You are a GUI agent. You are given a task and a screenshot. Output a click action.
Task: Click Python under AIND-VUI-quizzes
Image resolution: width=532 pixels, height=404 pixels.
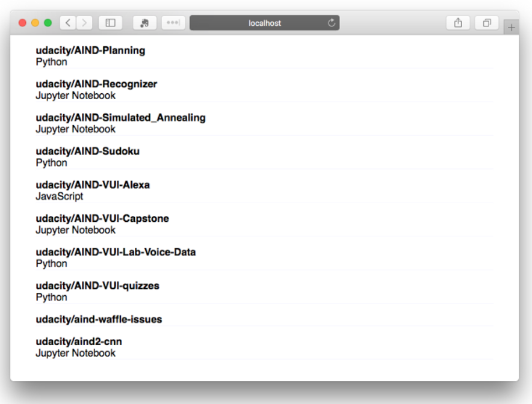tap(52, 297)
